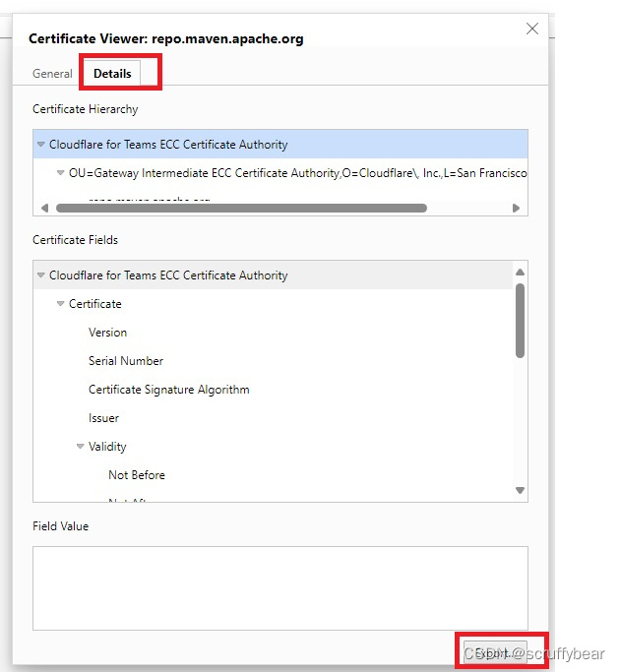This screenshot has width=620, height=672.
Task: Select the Validity field row
Action: pyautogui.click(x=274, y=447)
